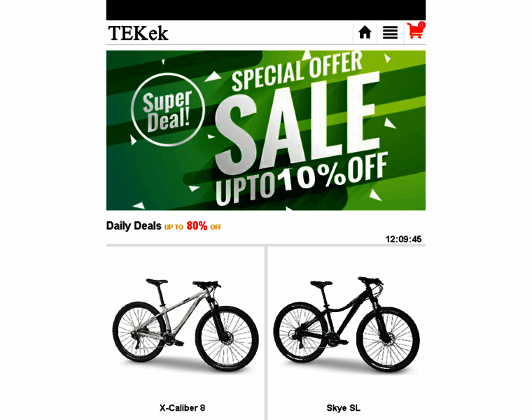Click the deal countdown timer
The height and width of the screenshot is (420, 532).
coord(403,239)
